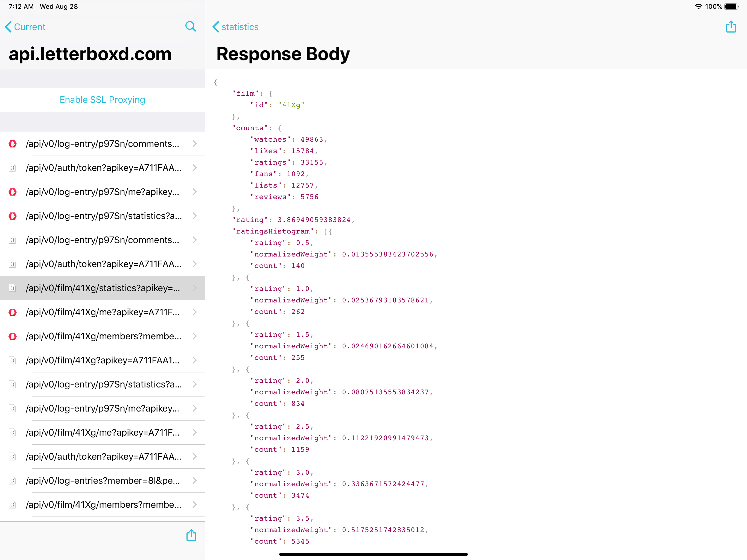Tap the JSON status icon on auth/token request
Image resolution: width=747 pixels, height=560 pixels.
(13, 168)
